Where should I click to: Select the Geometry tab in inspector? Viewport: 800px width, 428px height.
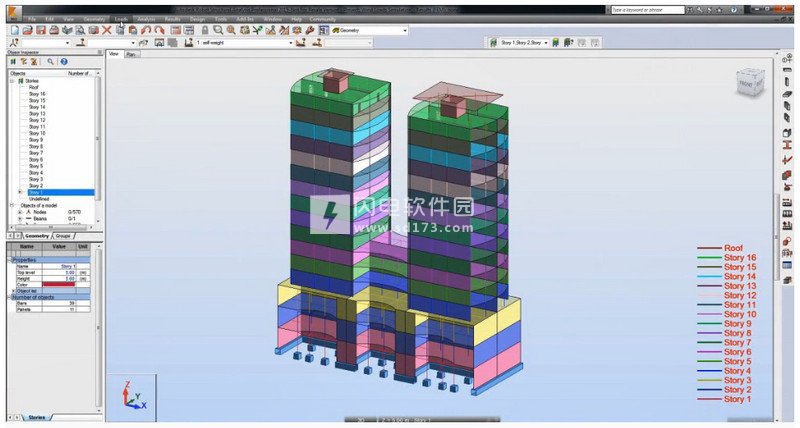pyautogui.click(x=37, y=236)
